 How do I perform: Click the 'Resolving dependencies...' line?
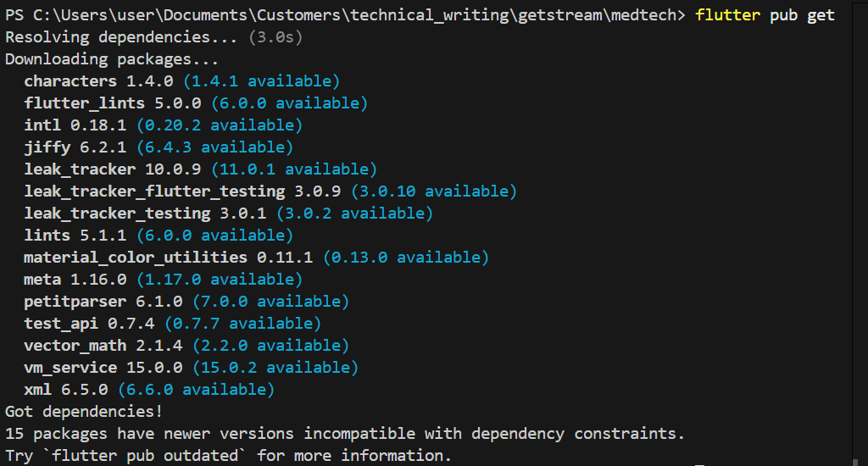124,37
